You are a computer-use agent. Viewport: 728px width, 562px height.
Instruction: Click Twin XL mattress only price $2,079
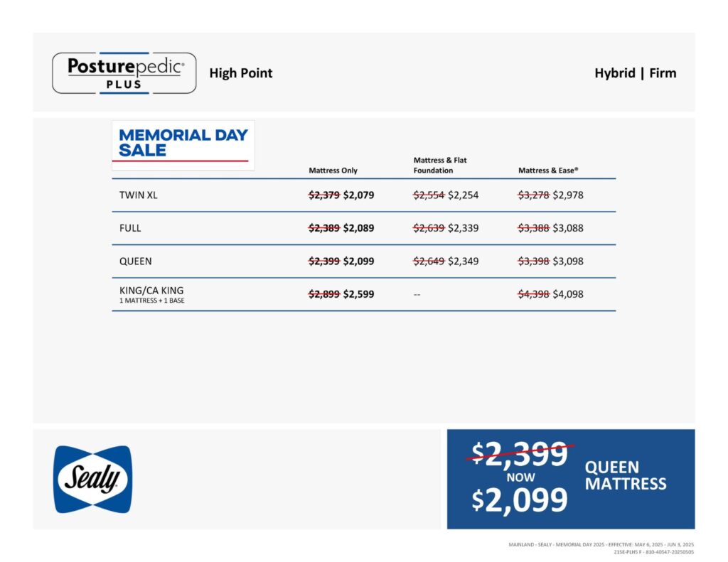(358, 195)
